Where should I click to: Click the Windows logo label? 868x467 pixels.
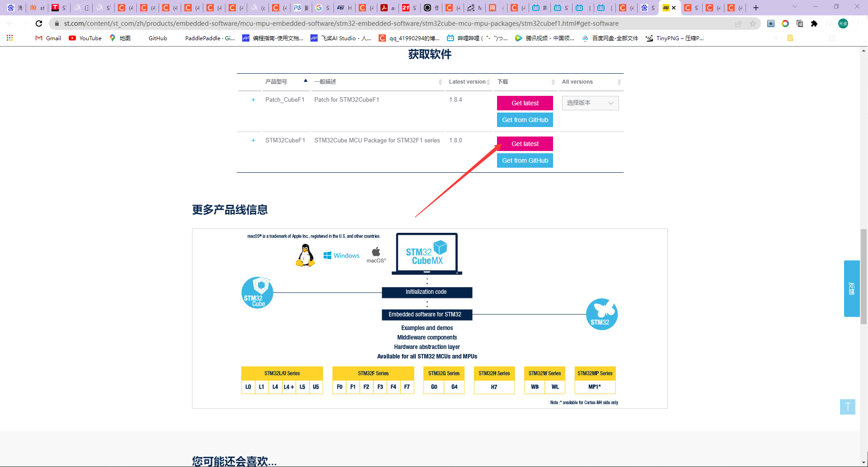click(x=342, y=255)
